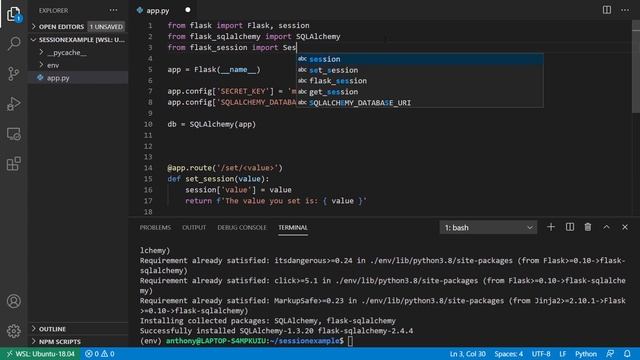Switch to the PROBLEMS panel tab
The image size is (640, 360).
click(x=155, y=227)
